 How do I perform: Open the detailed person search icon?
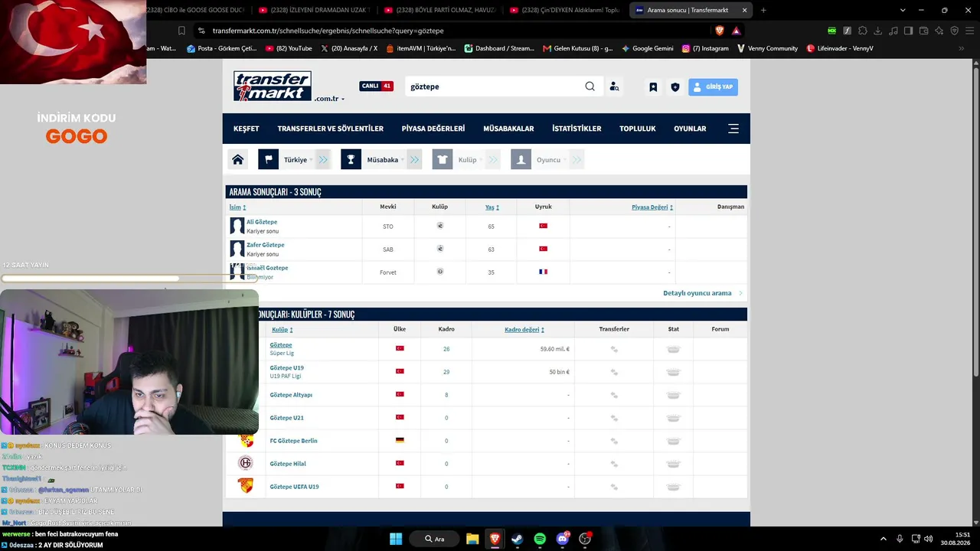(614, 86)
